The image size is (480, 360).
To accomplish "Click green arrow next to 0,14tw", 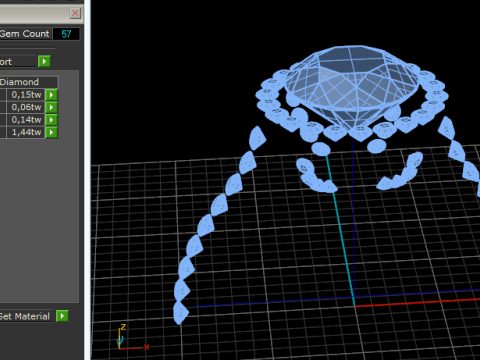I will click(x=51, y=120).
